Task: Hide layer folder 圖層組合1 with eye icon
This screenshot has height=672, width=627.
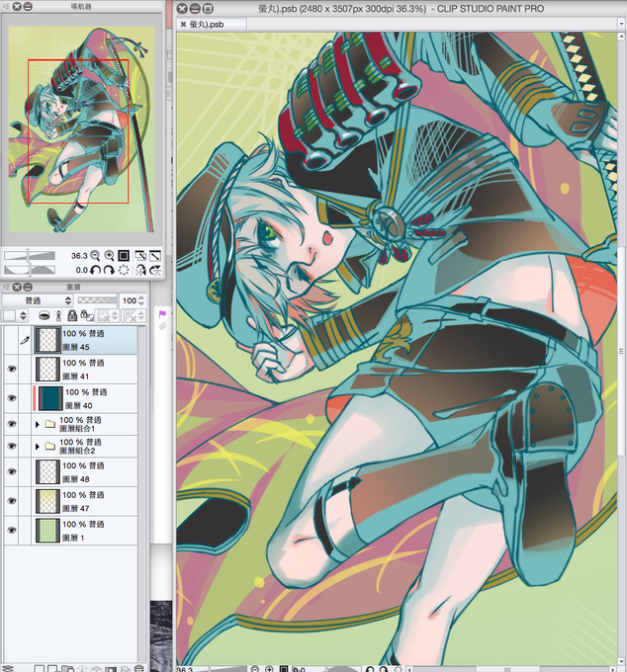Action: pyautogui.click(x=12, y=424)
